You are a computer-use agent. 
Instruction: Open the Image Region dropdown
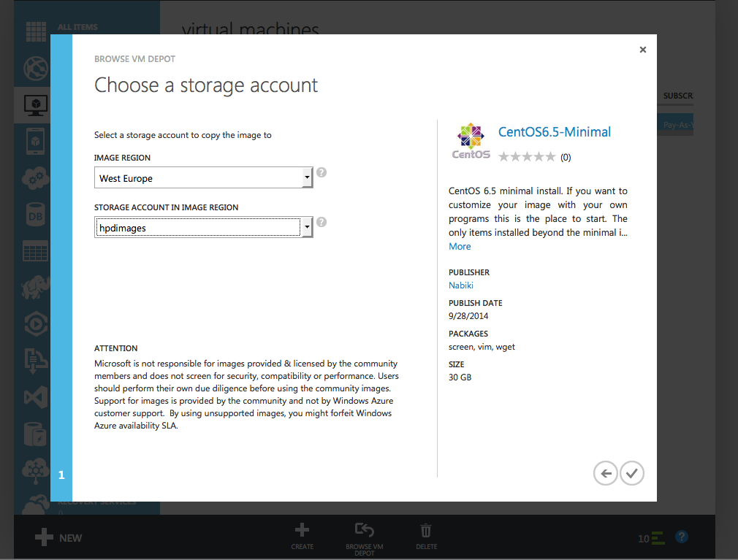click(x=306, y=177)
